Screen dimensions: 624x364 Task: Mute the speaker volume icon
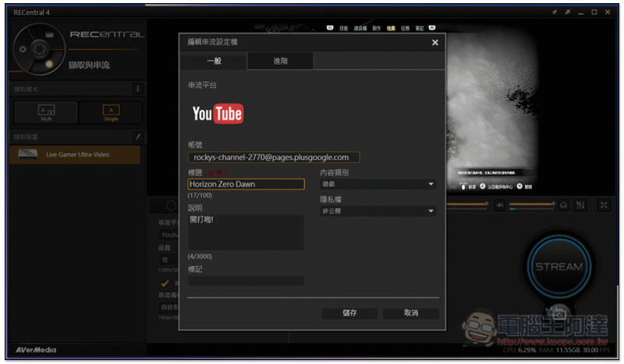click(x=500, y=205)
